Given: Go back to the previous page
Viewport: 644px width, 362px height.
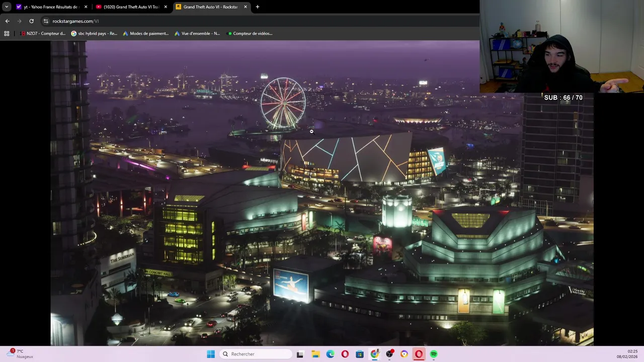Looking at the screenshot, I should click(7, 21).
